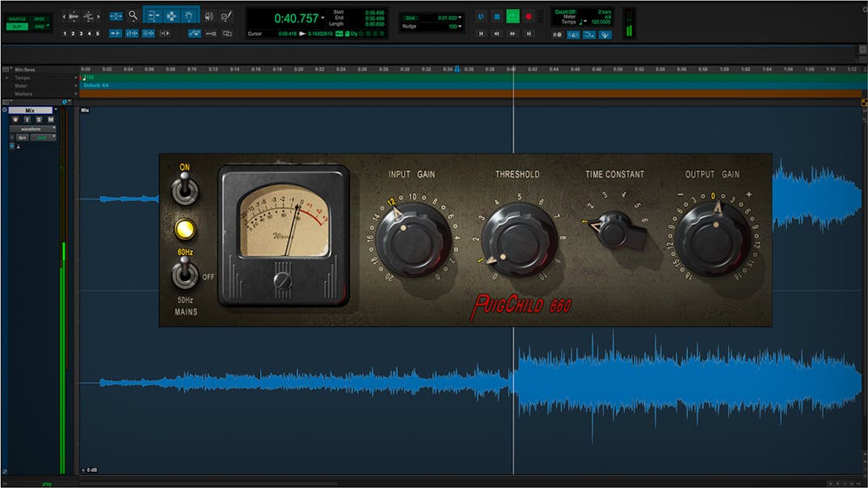Select zoom preset 3
This screenshot has width=868, height=488.
point(82,34)
